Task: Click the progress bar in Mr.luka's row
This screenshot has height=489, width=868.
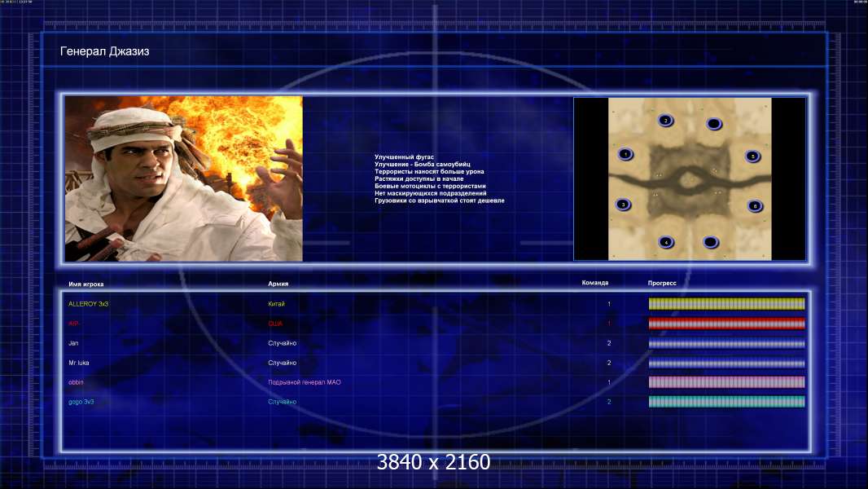Action: [x=726, y=363]
